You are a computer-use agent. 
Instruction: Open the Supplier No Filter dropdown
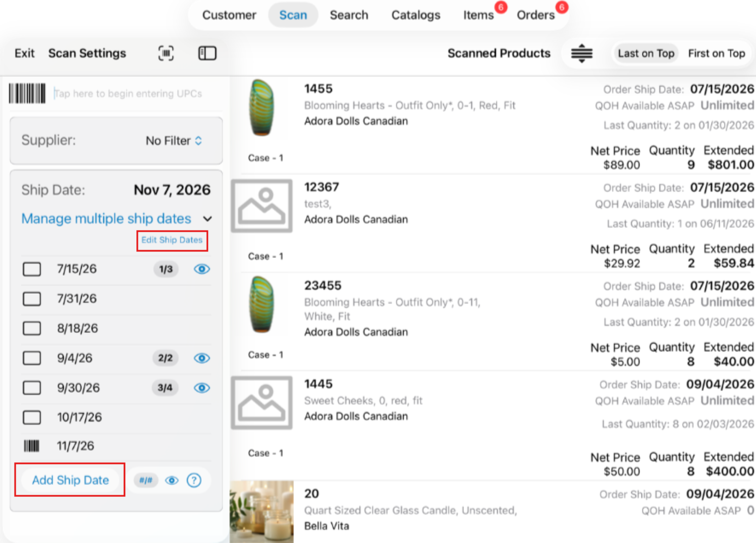(174, 141)
